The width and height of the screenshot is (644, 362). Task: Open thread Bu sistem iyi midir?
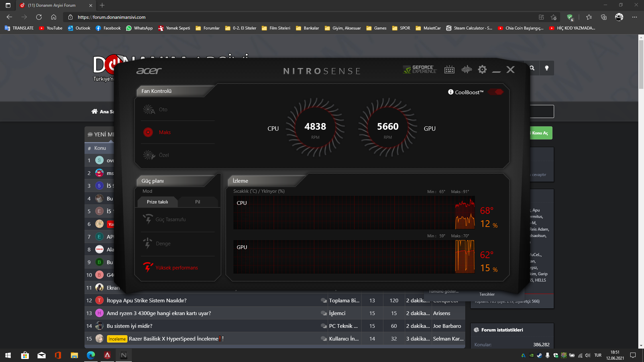[129, 326]
